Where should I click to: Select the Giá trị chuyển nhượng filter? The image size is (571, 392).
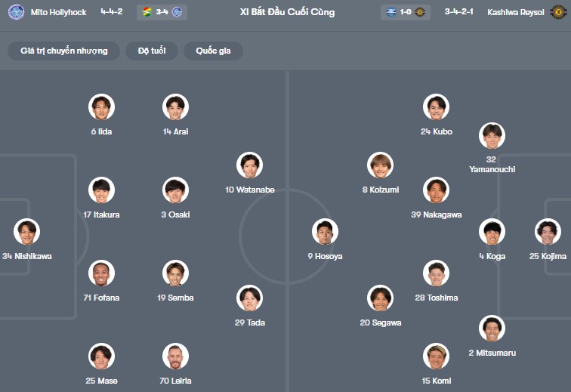pos(64,51)
